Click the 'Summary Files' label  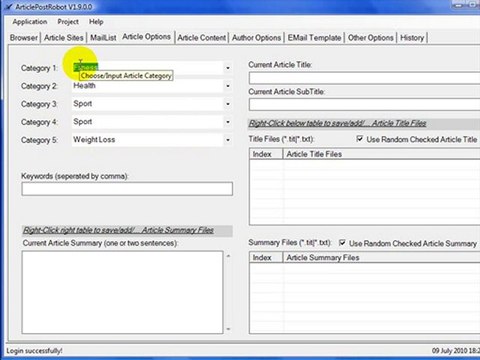click(290, 243)
